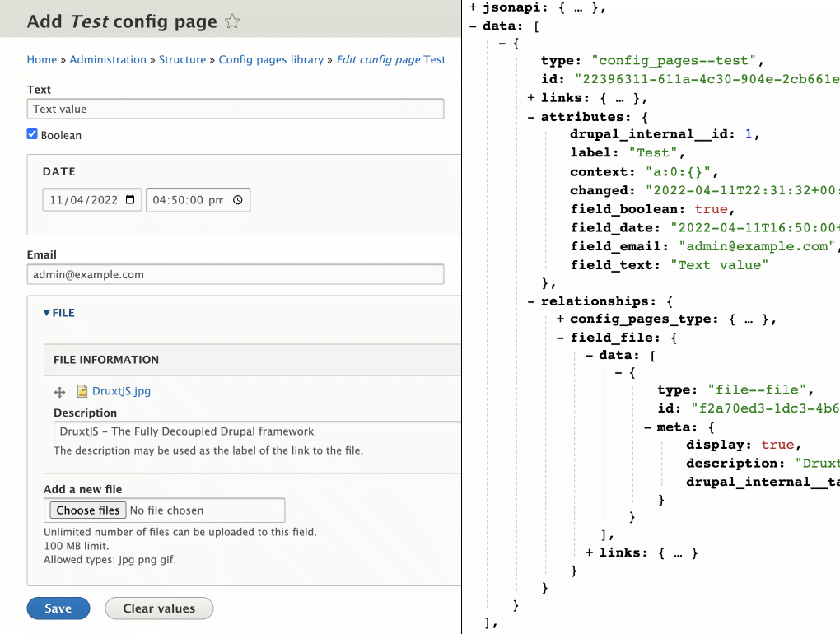Collapse the top-level data array
840x634 pixels.
(473, 26)
